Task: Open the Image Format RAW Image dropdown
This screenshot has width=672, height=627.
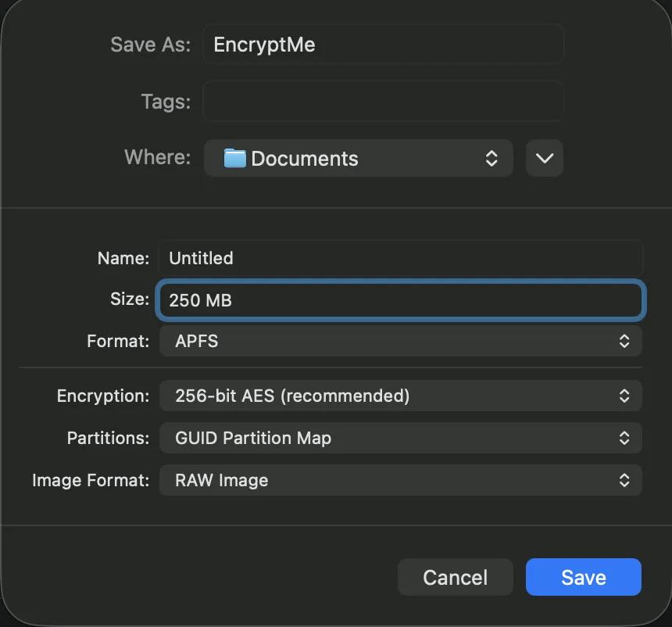Action: coord(400,480)
